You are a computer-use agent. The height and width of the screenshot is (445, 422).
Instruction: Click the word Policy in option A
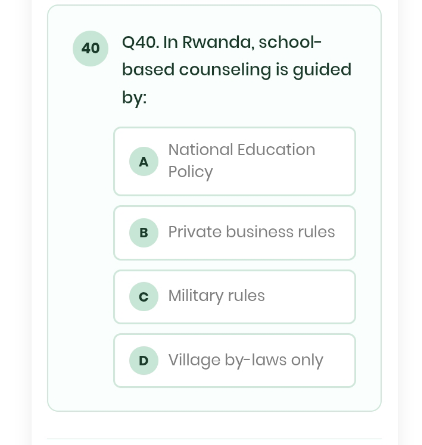pyautogui.click(x=190, y=172)
